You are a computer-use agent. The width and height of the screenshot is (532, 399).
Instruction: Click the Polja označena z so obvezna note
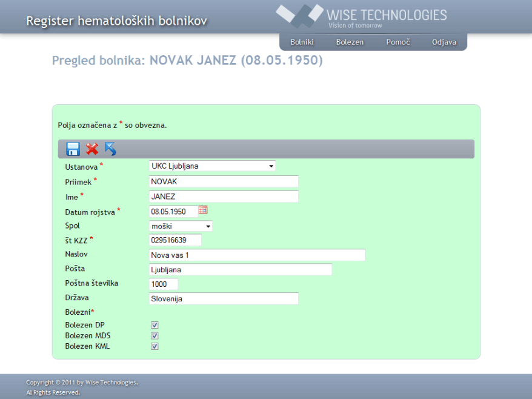tap(112, 126)
